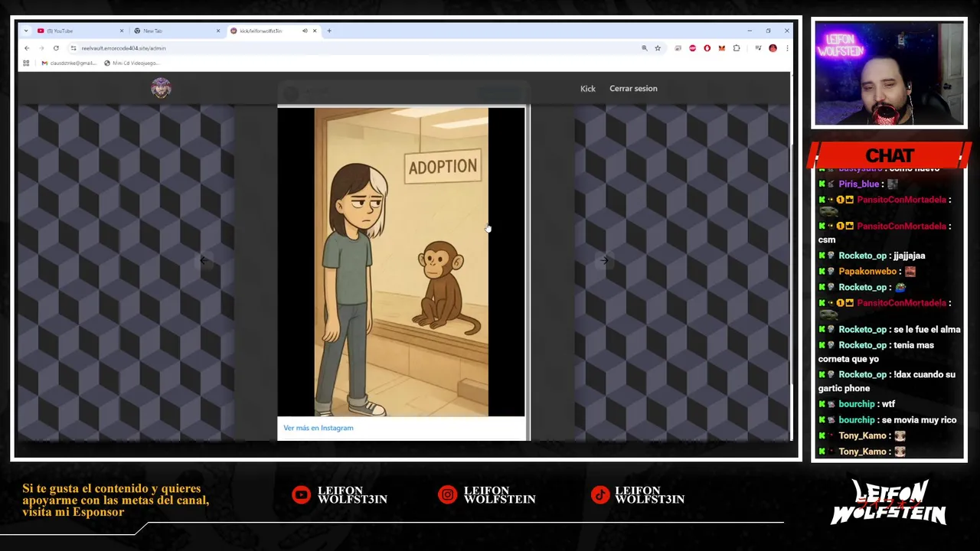Open the tab search chevron in Chrome
980x551 pixels.
coord(26,31)
